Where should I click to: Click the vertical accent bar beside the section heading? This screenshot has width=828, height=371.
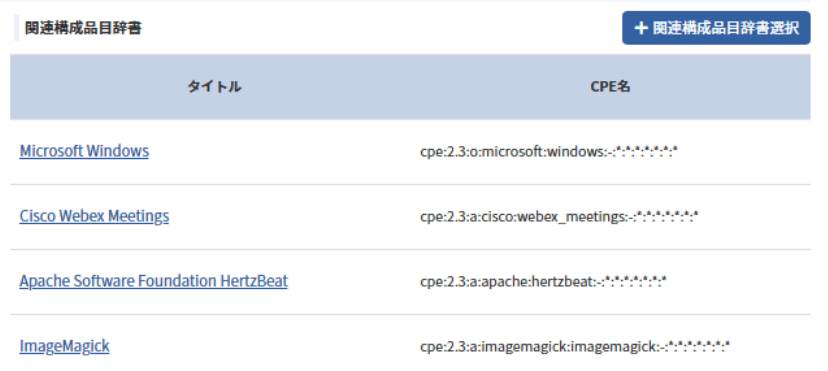pos(16,28)
